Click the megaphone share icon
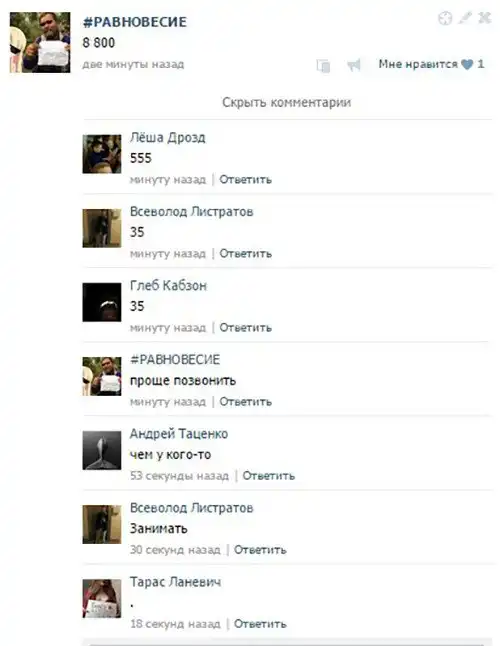The image size is (500, 646). pos(354,65)
